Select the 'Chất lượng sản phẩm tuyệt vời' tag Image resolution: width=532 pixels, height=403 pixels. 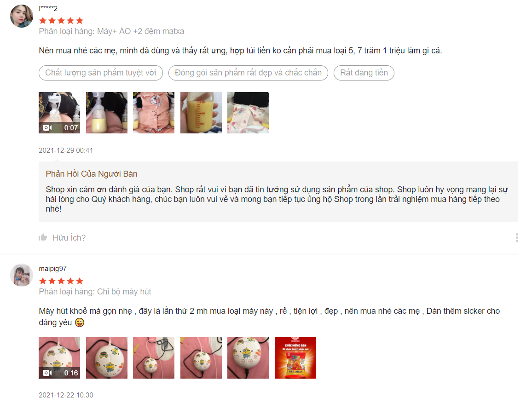click(101, 73)
